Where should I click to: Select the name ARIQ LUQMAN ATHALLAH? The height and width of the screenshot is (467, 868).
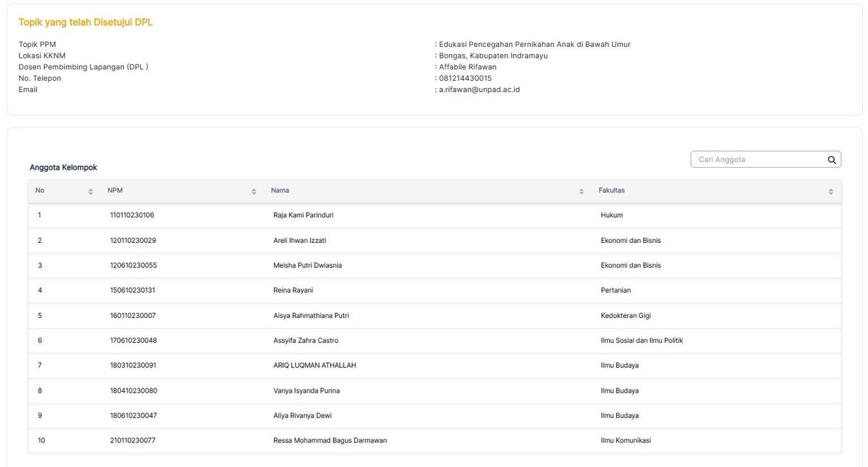[x=315, y=366]
